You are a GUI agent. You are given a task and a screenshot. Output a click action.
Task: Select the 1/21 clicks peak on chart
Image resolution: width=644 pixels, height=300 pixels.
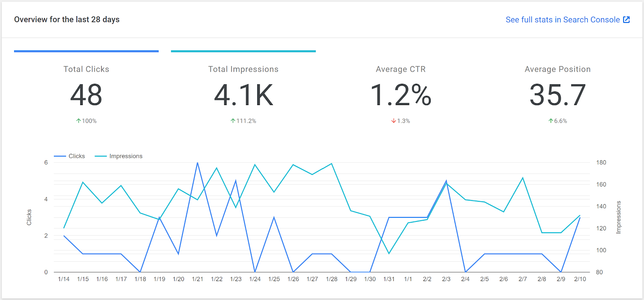click(198, 163)
